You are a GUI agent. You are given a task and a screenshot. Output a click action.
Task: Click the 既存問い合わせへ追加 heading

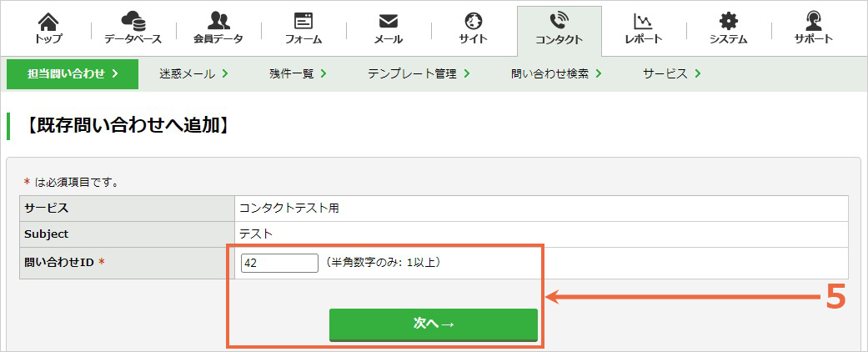pyautogui.click(x=126, y=126)
